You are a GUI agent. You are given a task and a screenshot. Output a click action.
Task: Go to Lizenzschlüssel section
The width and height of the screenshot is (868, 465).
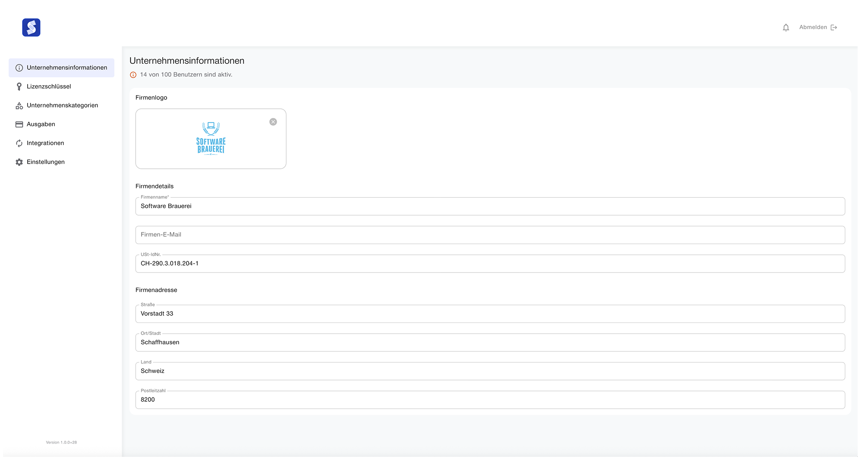tap(49, 87)
